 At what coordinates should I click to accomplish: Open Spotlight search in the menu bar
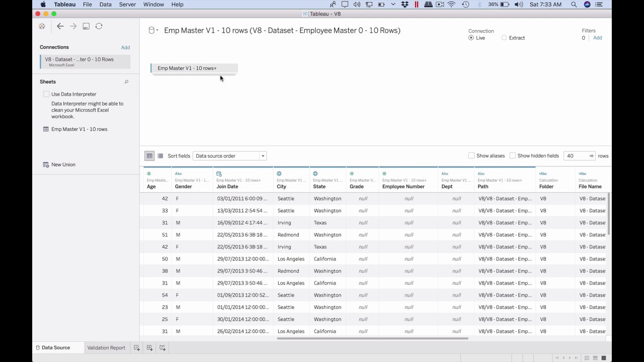click(x=574, y=5)
